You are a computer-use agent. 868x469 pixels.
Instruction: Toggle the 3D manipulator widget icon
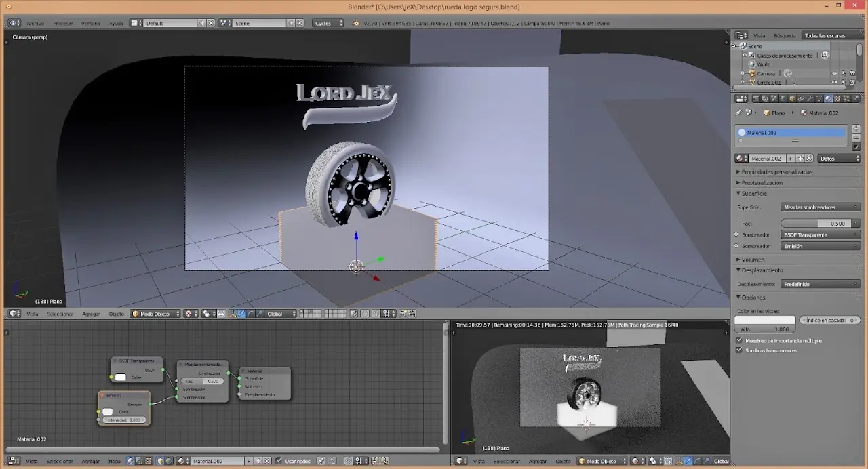point(233,314)
